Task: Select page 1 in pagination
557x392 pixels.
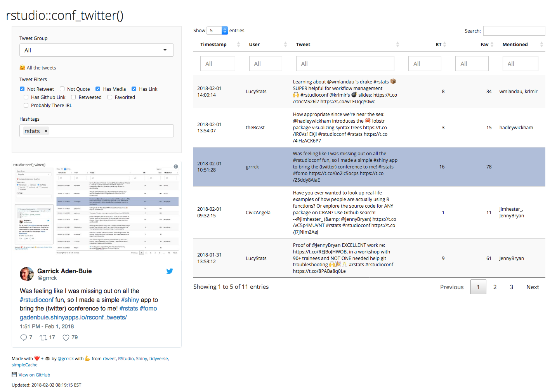Action: tap(478, 287)
